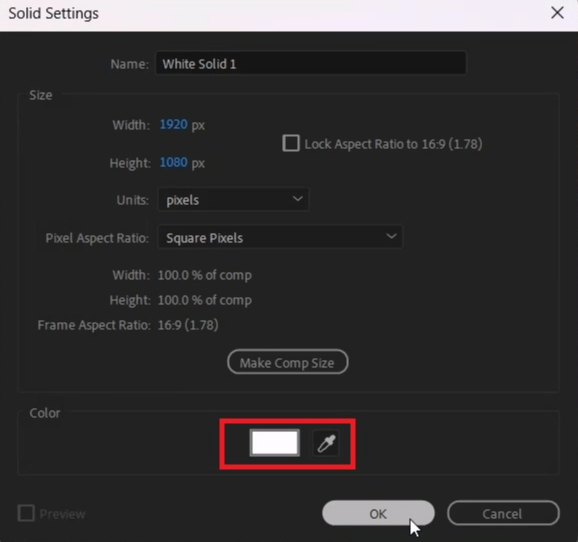Click the Height 100.0 % of comp text
This screenshot has height=542, width=578.
pos(205,300)
